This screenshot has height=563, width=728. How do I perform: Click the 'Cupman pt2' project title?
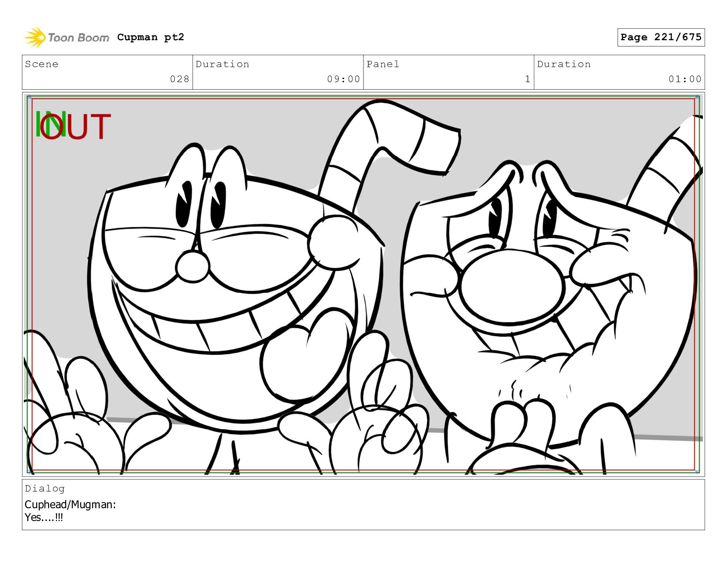coord(150,37)
